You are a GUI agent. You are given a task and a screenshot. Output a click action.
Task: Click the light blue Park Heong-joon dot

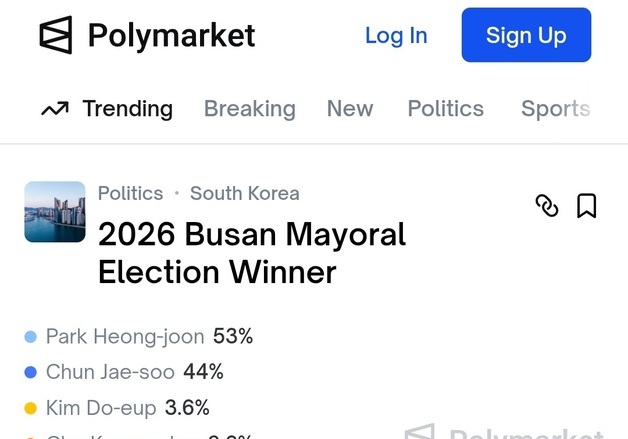(x=31, y=337)
